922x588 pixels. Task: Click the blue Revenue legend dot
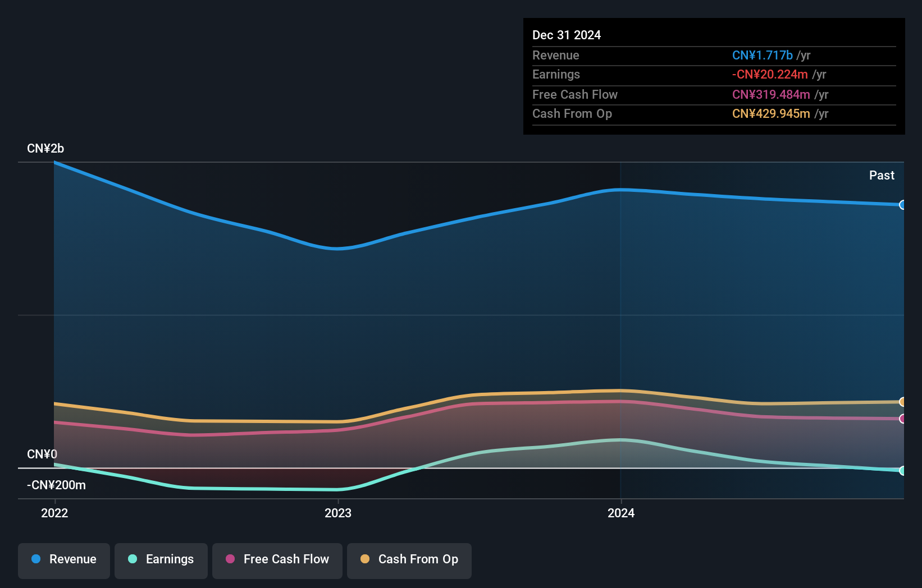tap(36, 559)
